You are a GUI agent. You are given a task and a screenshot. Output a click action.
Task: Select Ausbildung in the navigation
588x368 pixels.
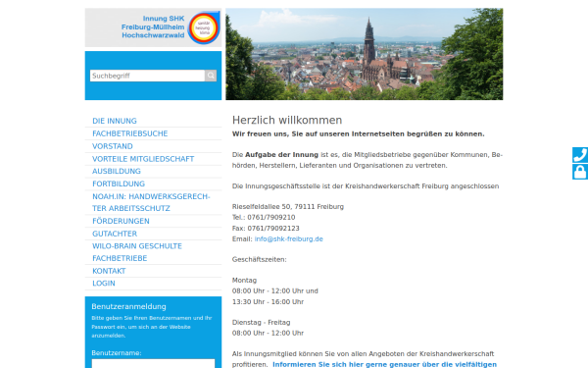tap(117, 171)
